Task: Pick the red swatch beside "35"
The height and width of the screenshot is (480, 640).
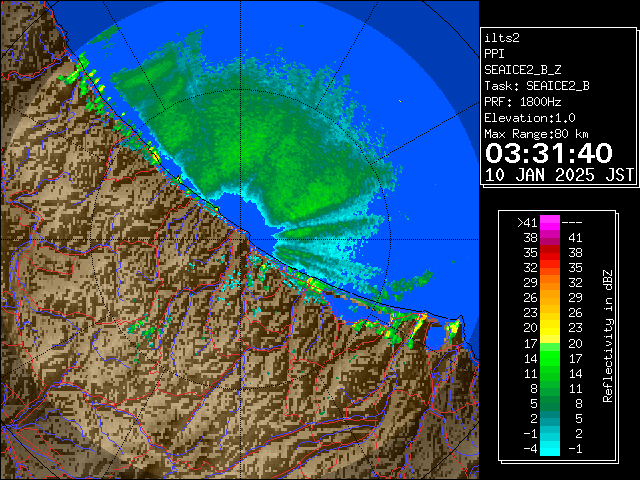Action: [x=550, y=253]
